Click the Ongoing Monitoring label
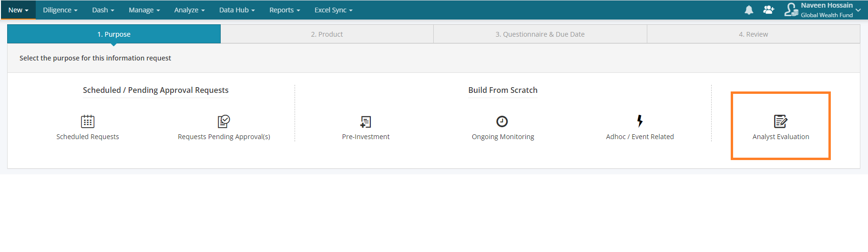 click(x=503, y=137)
